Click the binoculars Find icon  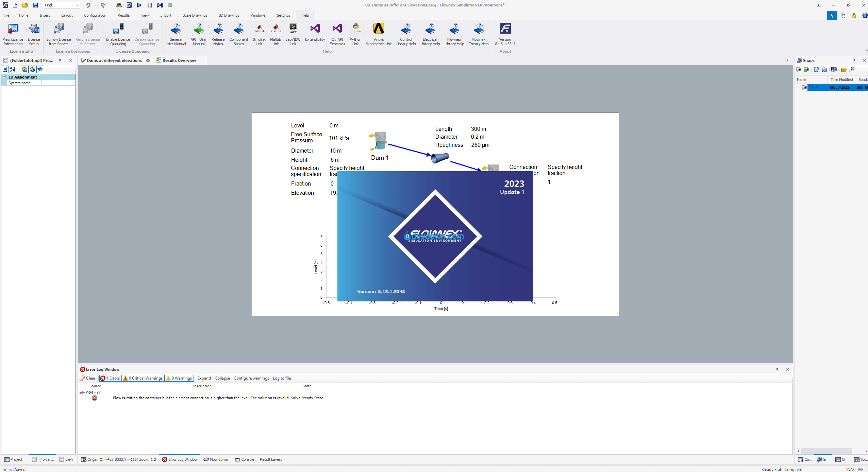point(119,5)
